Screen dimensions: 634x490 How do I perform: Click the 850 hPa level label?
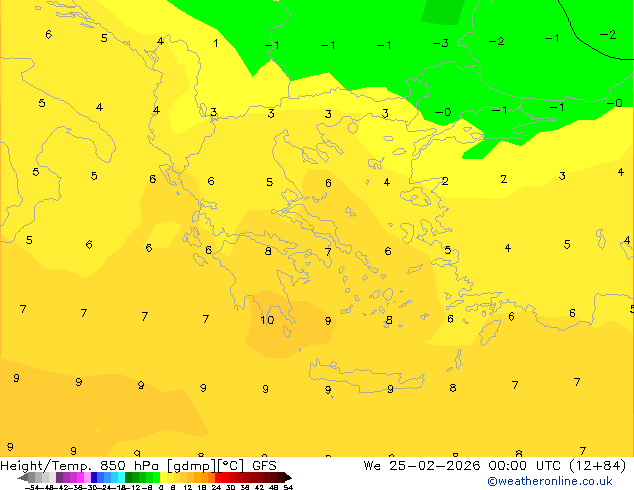129,466
